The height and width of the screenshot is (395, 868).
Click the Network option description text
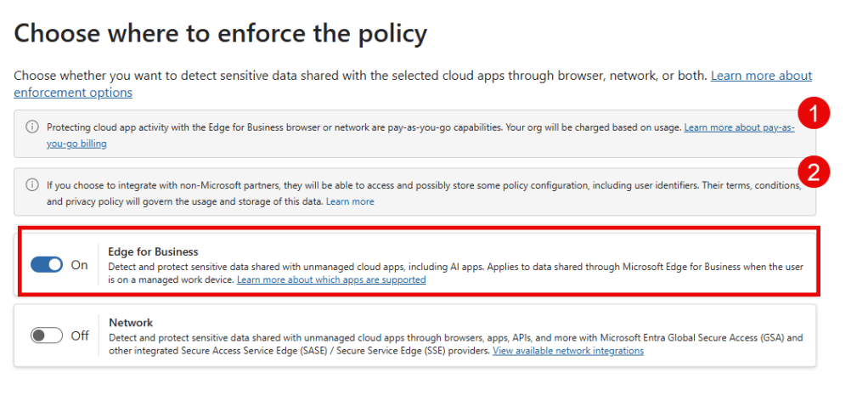[x=425, y=337]
